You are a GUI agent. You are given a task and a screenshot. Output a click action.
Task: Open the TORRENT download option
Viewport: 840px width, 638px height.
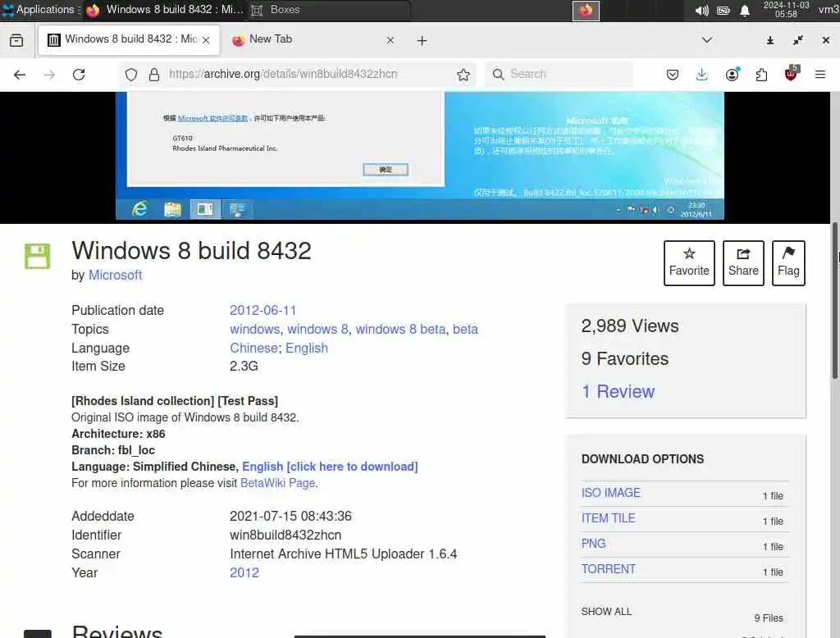pyautogui.click(x=609, y=569)
